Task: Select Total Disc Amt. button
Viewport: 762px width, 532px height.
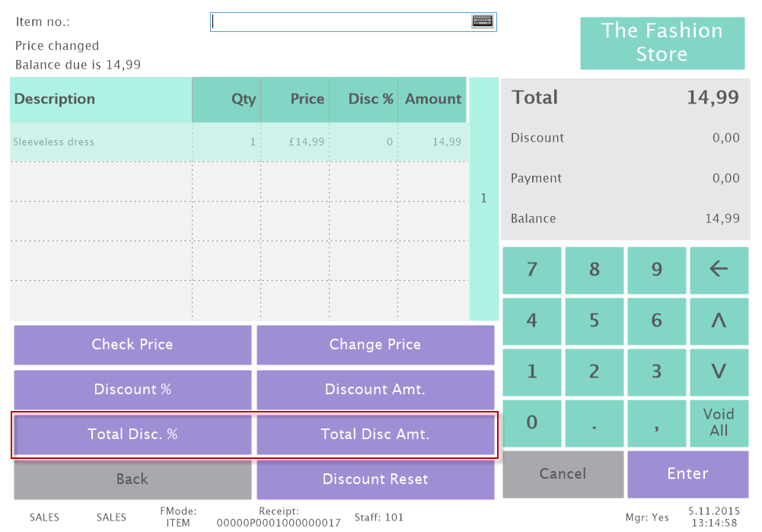Action: pos(375,435)
